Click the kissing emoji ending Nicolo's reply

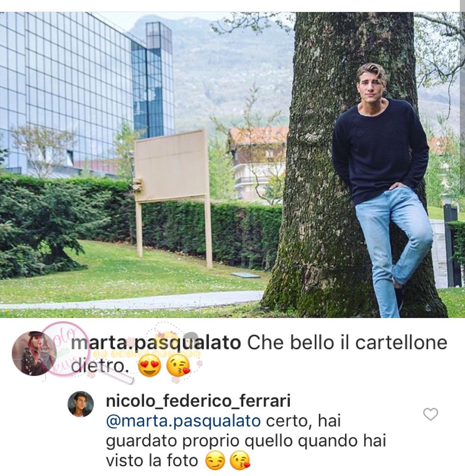240,461
